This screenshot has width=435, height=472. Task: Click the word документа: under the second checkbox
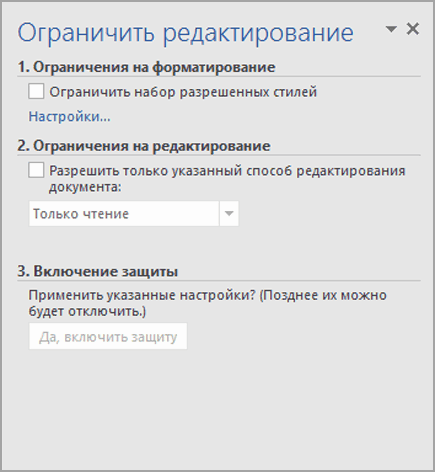pyautogui.click(x=85, y=187)
